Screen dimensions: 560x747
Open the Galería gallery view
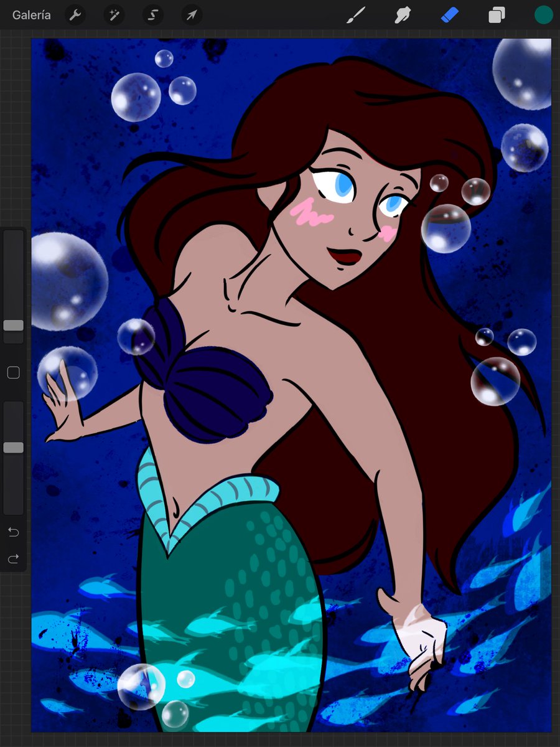click(31, 15)
